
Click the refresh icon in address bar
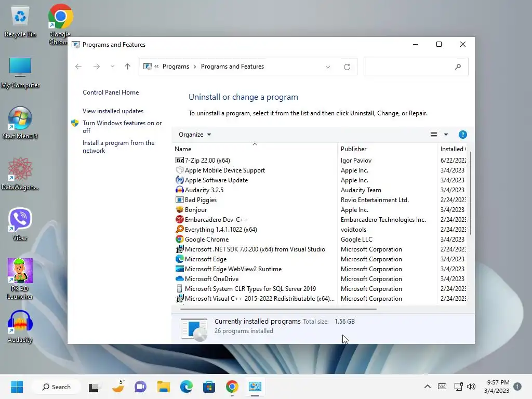(x=347, y=67)
